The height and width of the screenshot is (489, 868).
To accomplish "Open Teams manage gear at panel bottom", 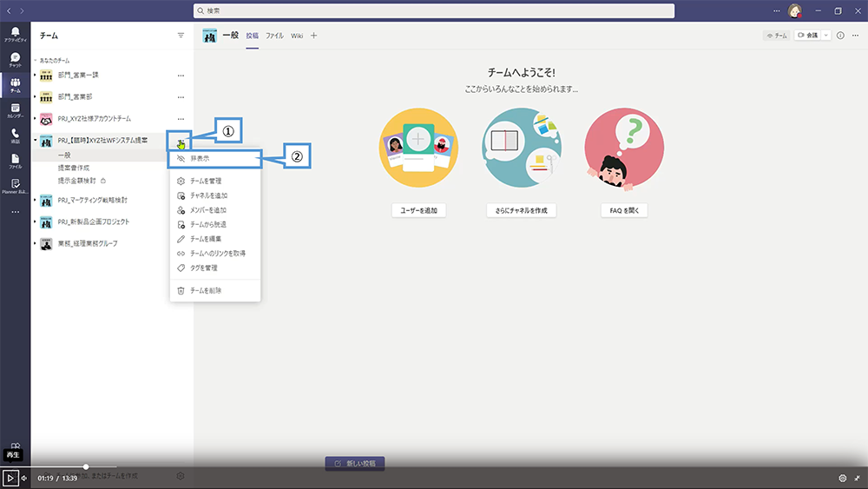I will coord(180,476).
